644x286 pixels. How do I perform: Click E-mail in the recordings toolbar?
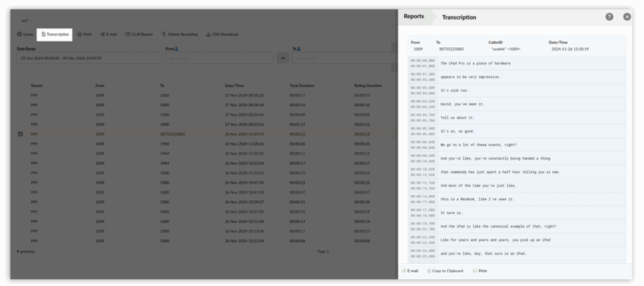108,35
